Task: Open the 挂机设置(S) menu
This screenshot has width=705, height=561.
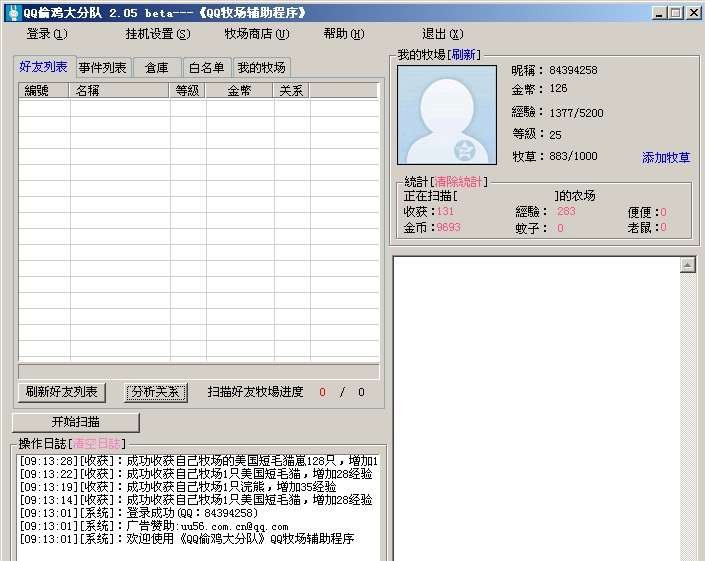Action: point(158,34)
